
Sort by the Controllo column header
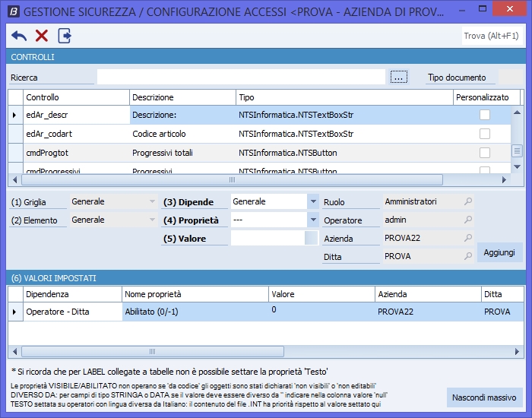click(x=76, y=97)
